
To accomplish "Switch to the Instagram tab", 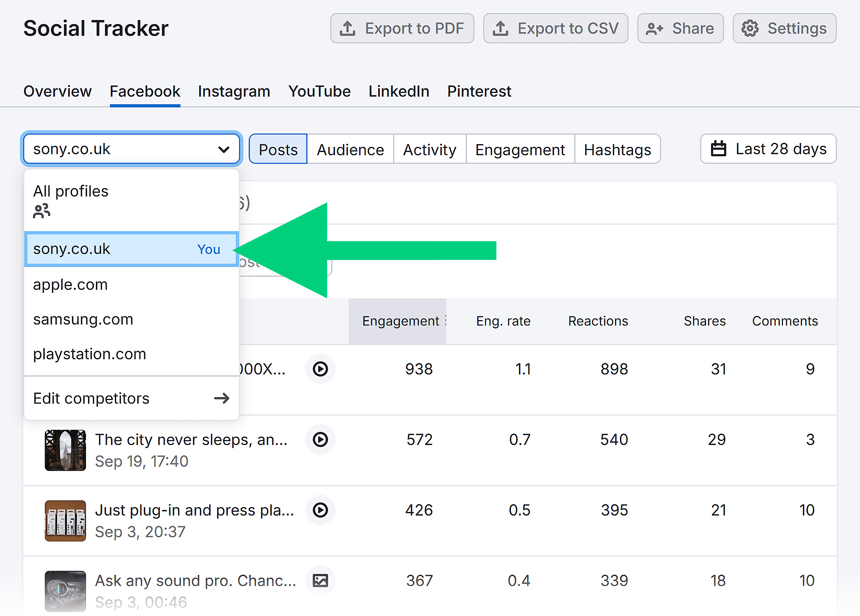I will coord(234,91).
